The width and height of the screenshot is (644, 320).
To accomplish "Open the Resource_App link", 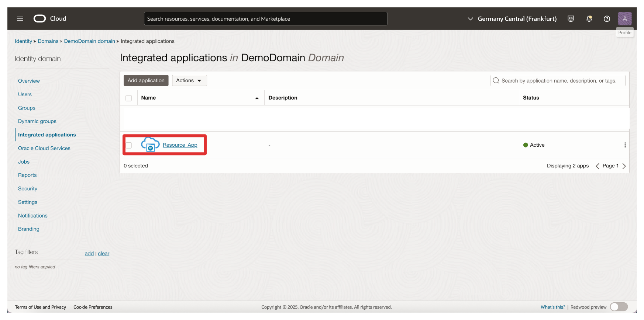I will coord(180,145).
